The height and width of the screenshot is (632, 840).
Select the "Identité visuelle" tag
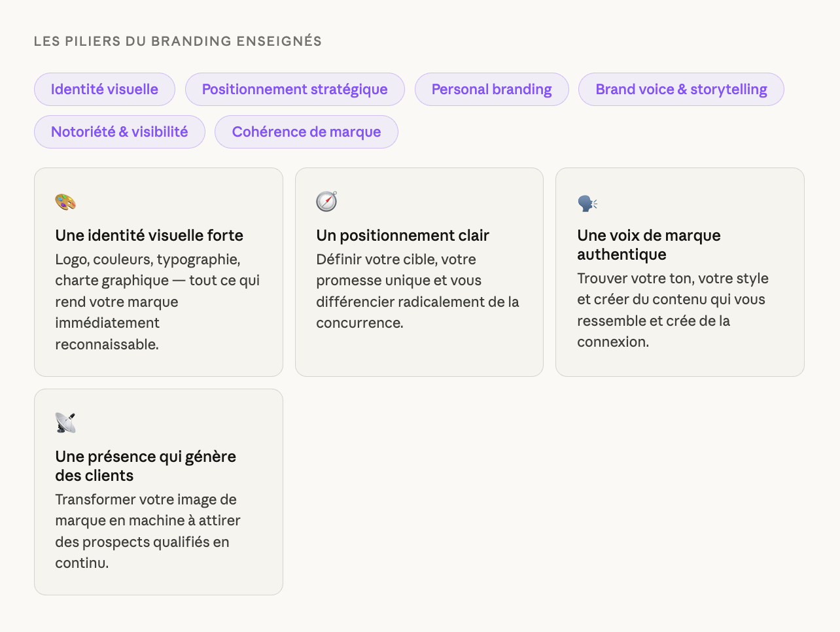[x=105, y=90]
